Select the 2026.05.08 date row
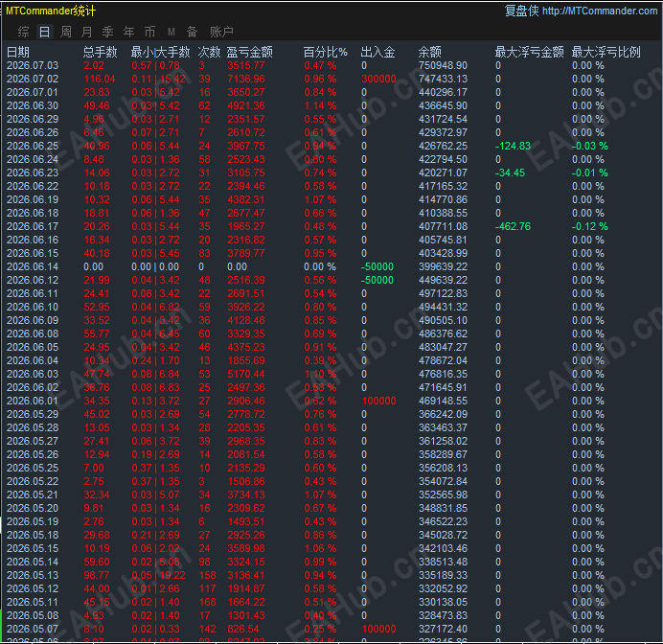 click(x=33, y=615)
